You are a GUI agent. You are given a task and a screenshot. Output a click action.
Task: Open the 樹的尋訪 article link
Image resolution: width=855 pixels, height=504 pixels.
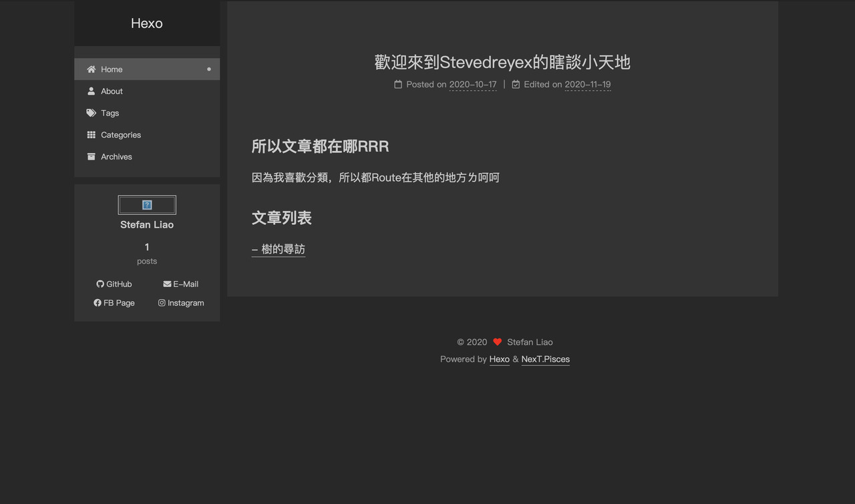(x=279, y=249)
